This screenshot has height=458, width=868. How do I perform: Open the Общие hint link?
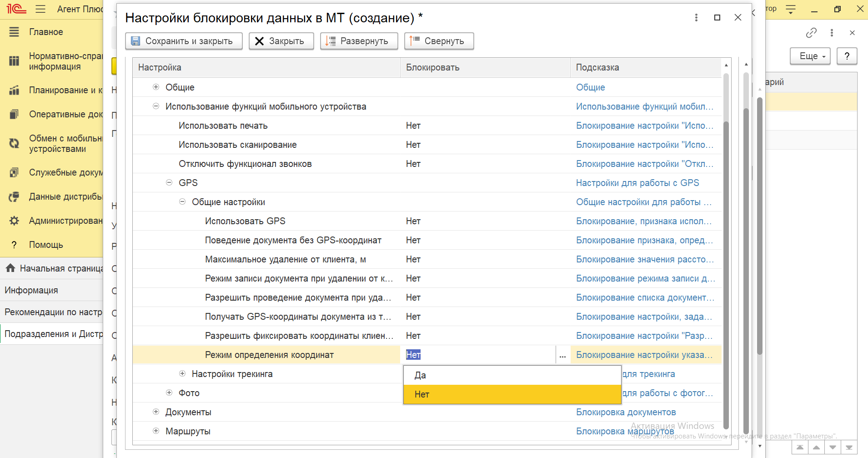[590, 87]
